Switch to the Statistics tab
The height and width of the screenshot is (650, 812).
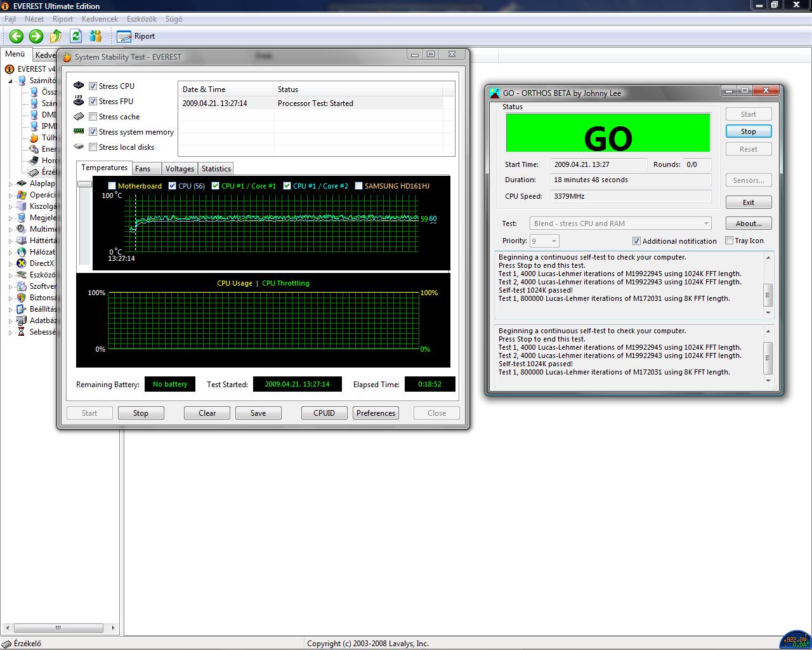(216, 169)
